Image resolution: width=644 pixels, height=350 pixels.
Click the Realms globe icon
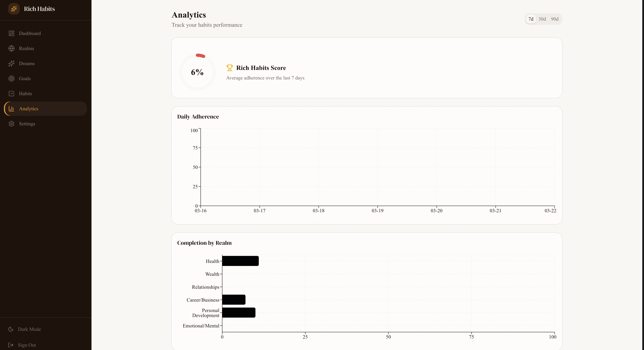(11, 48)
